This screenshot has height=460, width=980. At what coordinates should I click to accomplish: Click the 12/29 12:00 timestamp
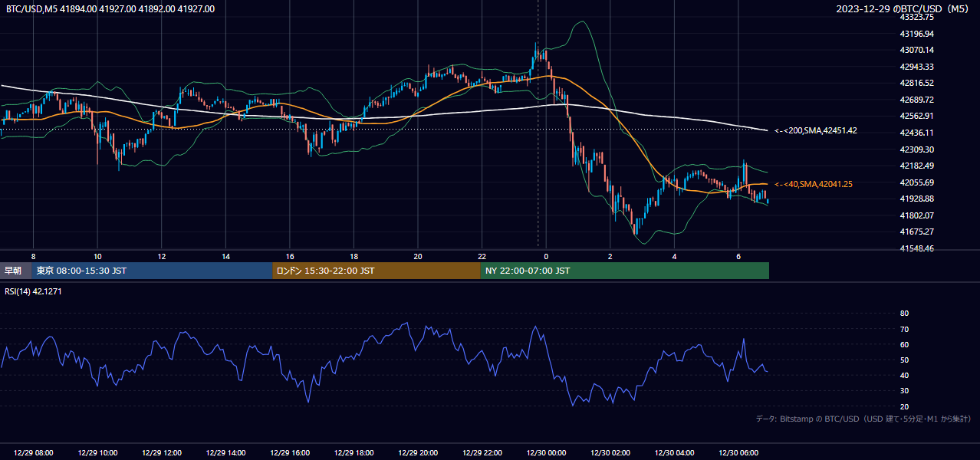161,453
